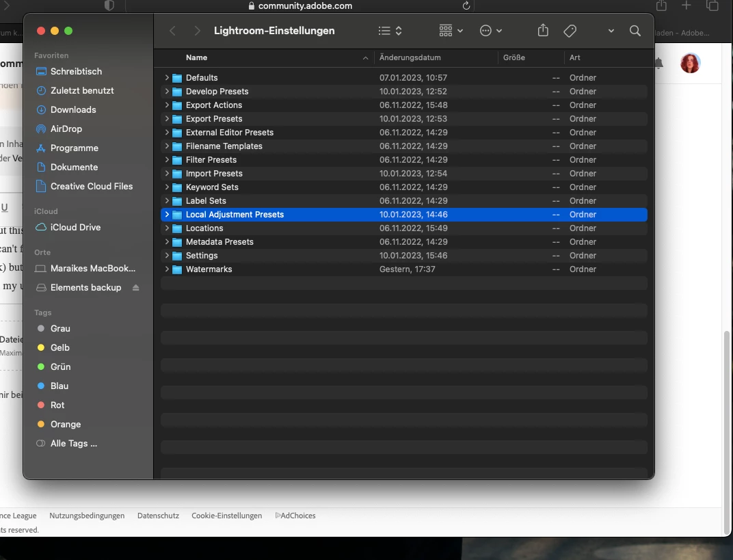The width and height of the screenshot is (733, 560).
Task: Click the Safari share icon
Action: [x=661, y=5]
